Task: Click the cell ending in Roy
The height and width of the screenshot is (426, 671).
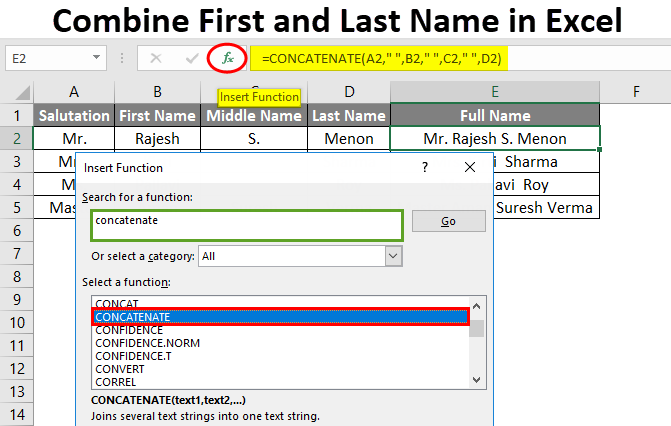Action: (x=546, y=185)
